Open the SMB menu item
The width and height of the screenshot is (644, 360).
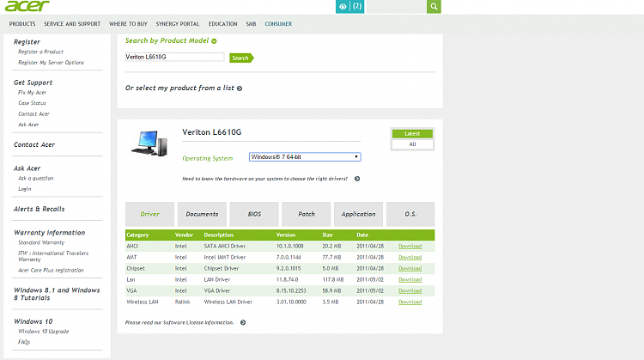[x=251, y=24]
